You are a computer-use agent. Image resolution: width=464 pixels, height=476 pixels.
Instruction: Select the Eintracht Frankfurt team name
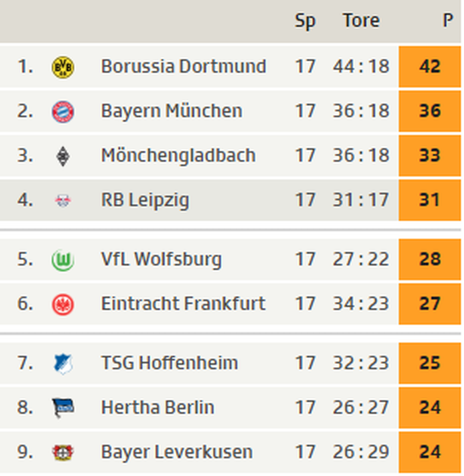point(183,303)
